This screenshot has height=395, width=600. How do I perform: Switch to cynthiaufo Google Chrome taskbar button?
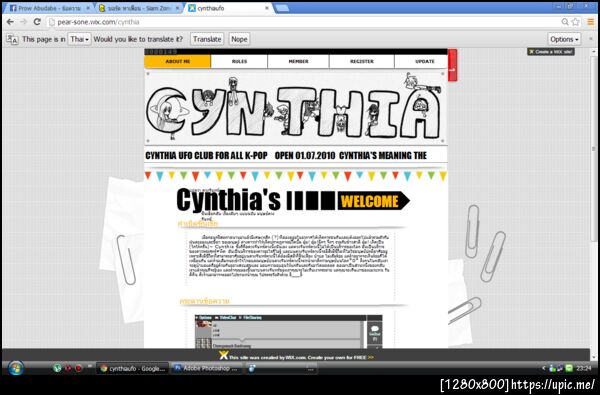[132, 369]
